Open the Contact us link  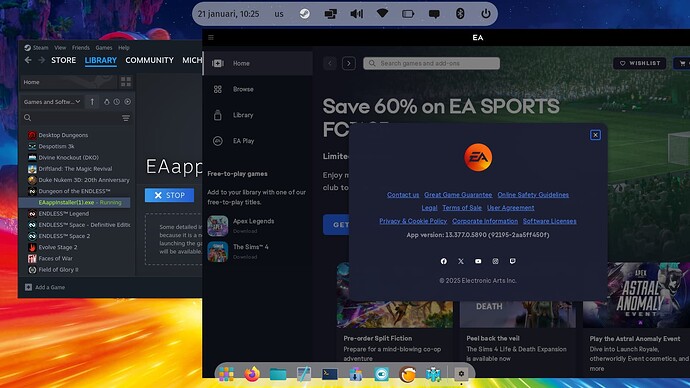pos(403,195)
